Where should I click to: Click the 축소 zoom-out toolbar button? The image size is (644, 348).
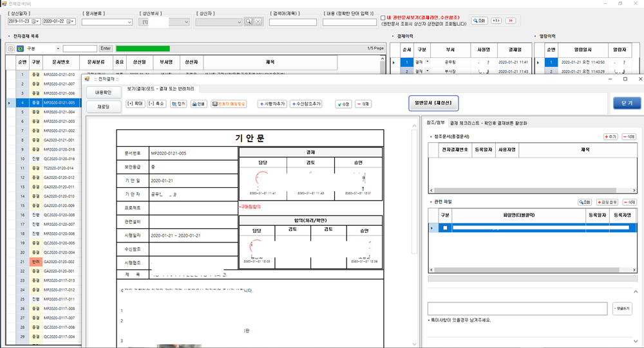coord(156,104)
